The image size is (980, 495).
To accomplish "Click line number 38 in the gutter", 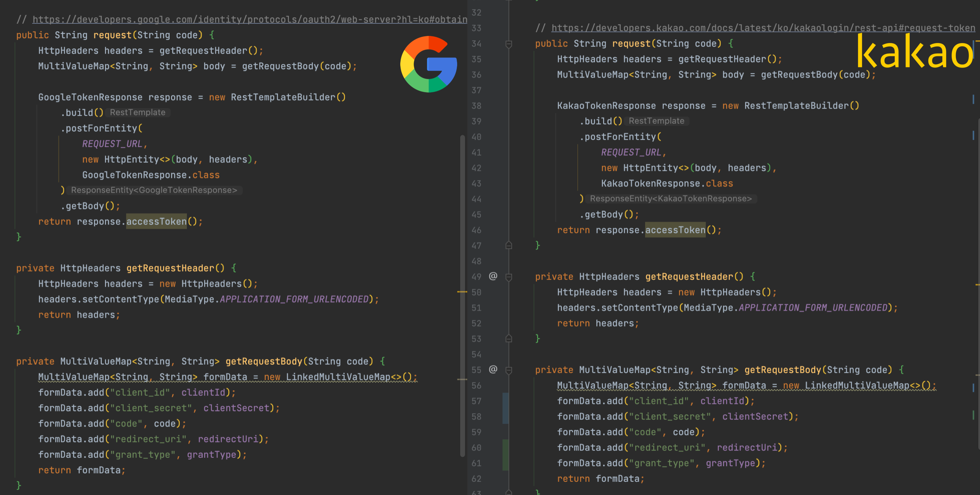I will [x=476, y=106].
